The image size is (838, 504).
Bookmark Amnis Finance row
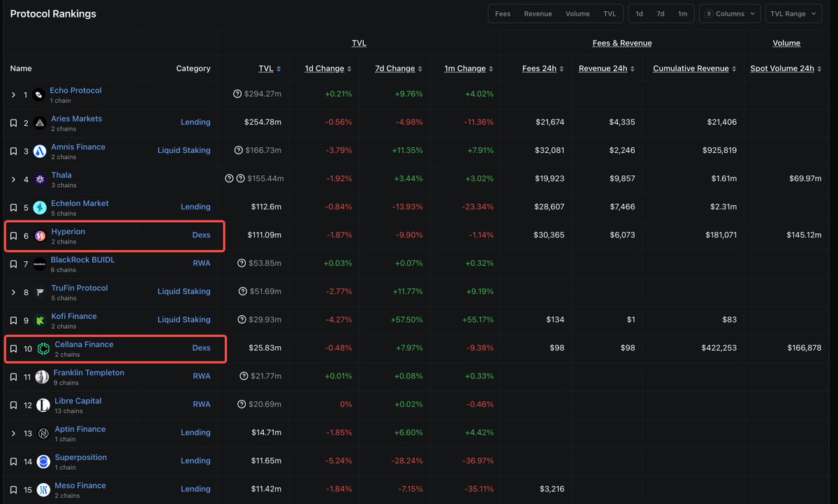tap(13, 151)
